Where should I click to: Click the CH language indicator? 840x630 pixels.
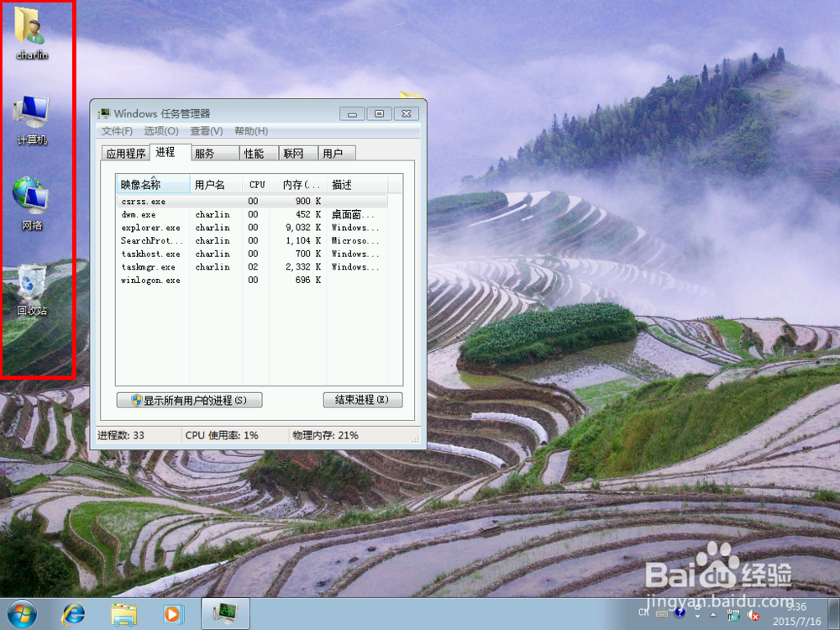[x=643, y=612]
